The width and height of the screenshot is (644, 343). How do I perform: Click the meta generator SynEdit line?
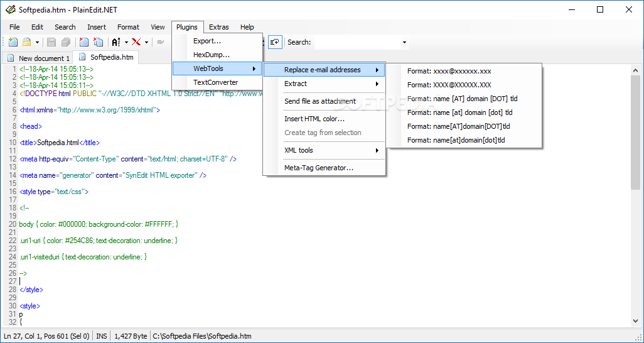click(113, 175)
